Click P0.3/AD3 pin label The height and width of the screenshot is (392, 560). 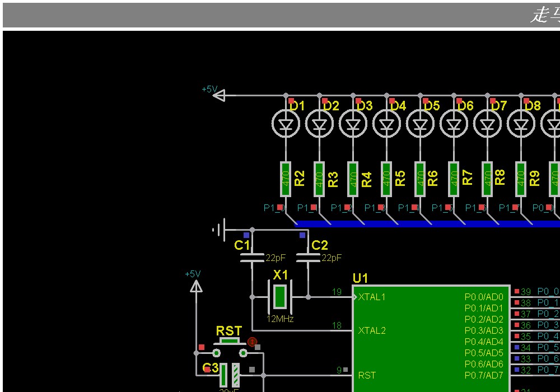click(484, 330)
